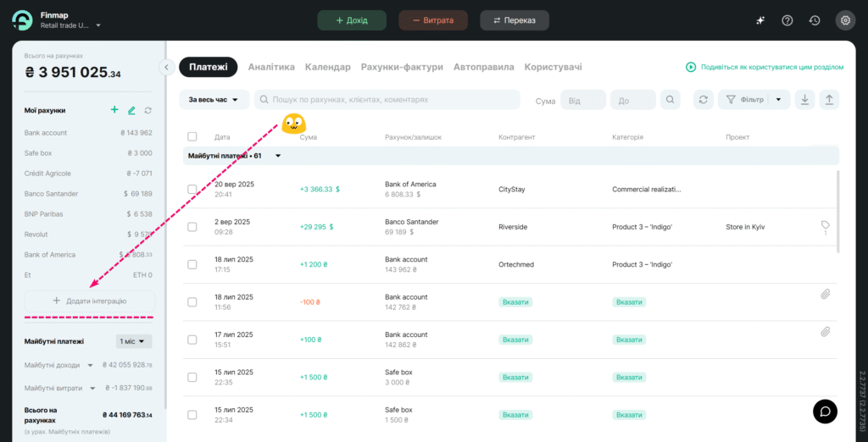Viewport: 868px width, 442px height.
Task: Click 'Додати інтеграцію' button in sidebar
Action: coord(90,301)
